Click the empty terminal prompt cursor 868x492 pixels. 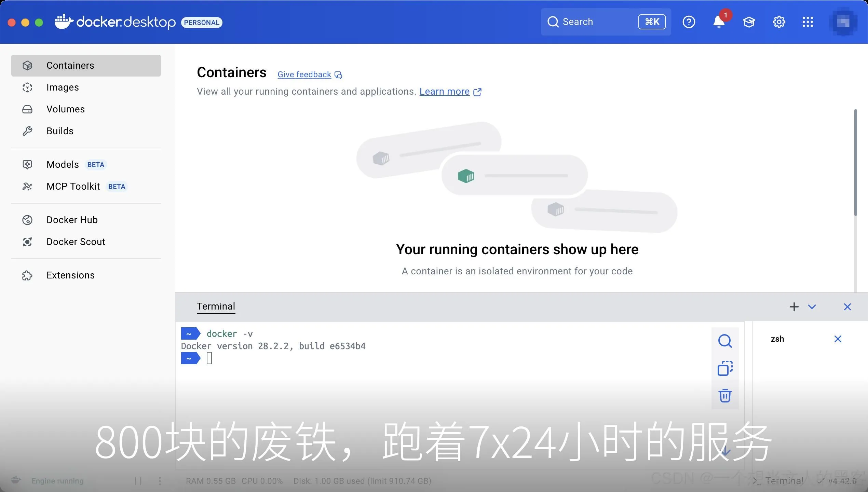point(209,358)
